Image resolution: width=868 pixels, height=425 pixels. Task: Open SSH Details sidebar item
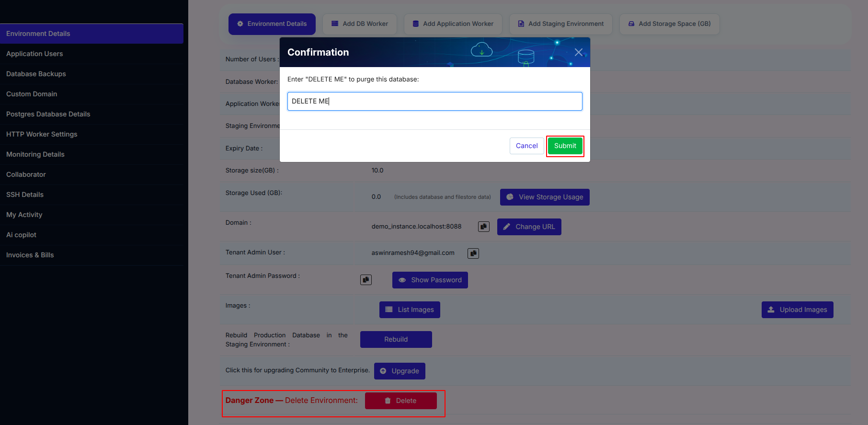tap(91, 195)
